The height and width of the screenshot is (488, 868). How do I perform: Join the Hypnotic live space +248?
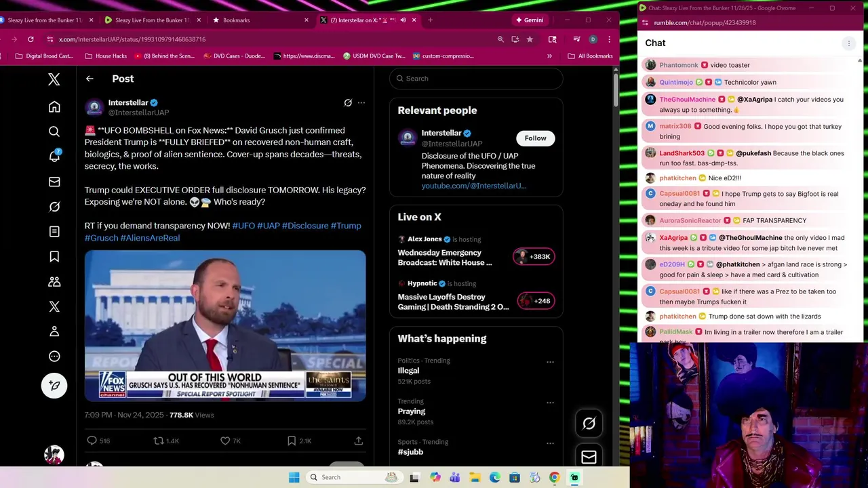coord(536,301)
